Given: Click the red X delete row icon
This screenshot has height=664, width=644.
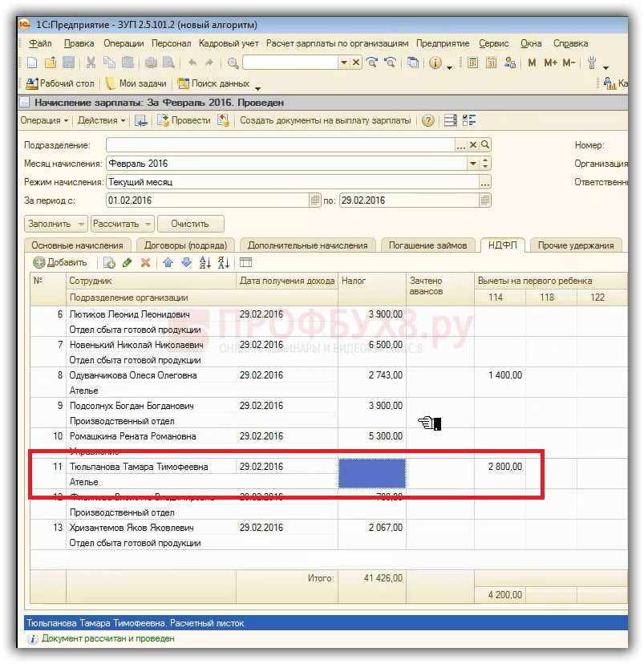Looking at the screenshot, I should [x=145, y=262].
